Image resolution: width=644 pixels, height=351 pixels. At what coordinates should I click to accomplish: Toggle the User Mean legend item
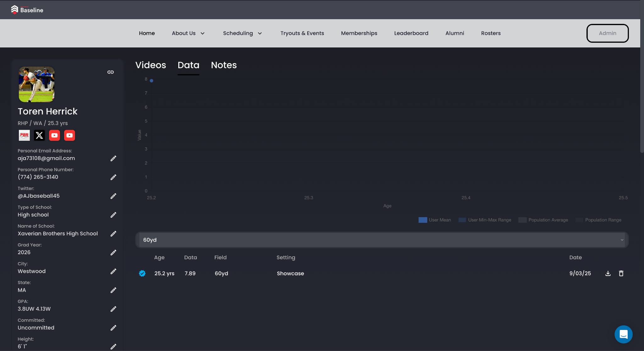[x=435, y=220]
